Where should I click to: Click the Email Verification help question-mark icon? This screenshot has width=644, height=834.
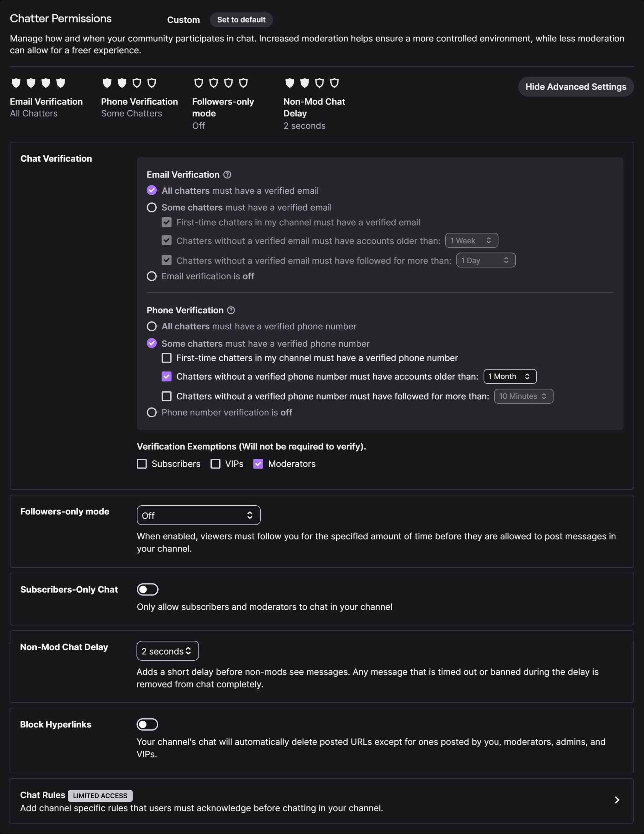pyautogui.click(x=227, y=175)
